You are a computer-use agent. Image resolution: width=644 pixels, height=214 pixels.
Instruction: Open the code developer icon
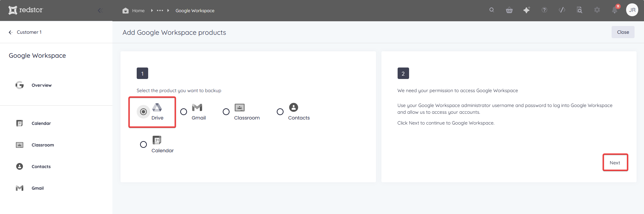coord(562,10)
